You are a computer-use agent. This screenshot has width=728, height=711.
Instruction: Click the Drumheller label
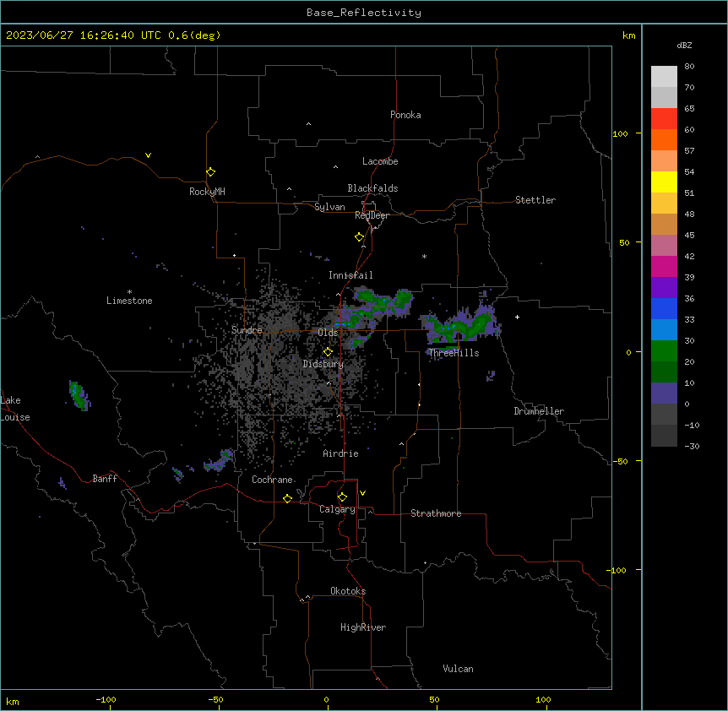coord(539,411)
